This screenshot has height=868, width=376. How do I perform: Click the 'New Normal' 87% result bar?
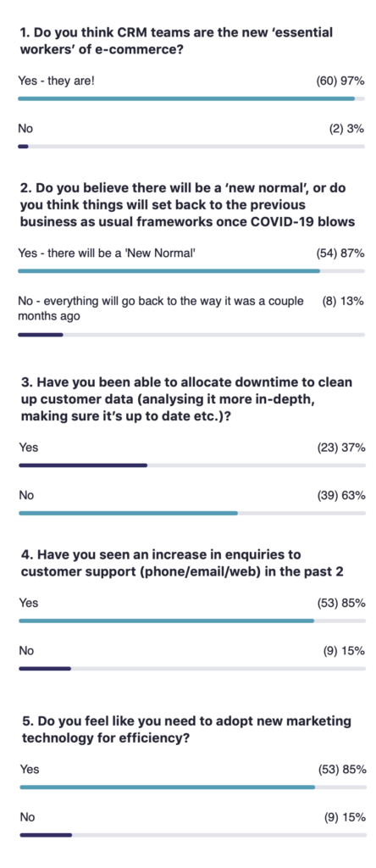(191, 271)
